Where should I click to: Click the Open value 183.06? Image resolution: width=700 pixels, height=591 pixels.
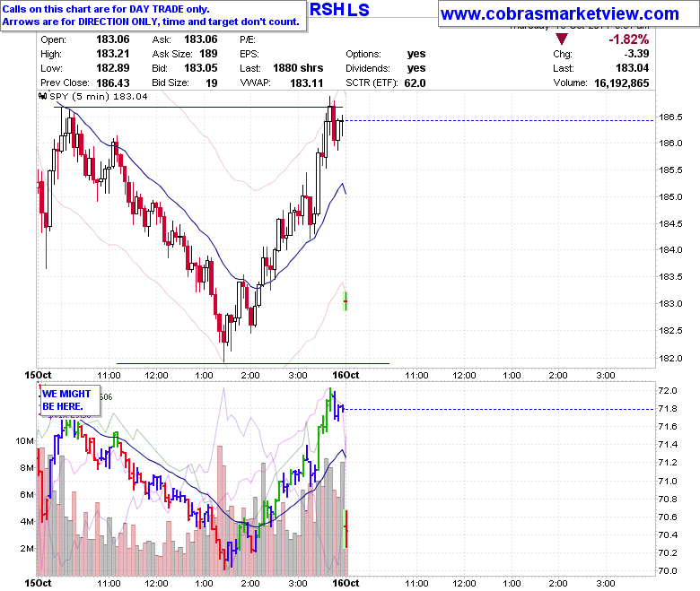point(112,39)
